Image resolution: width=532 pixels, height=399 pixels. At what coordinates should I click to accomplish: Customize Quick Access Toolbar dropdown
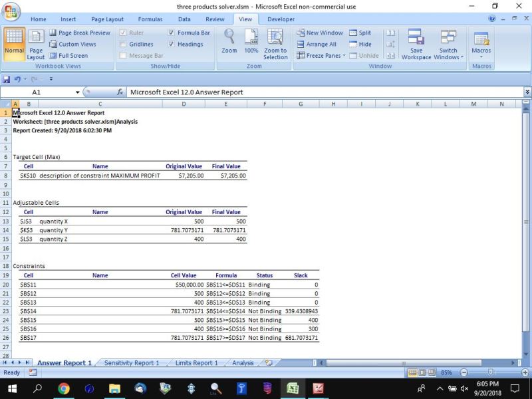point(51,79)
